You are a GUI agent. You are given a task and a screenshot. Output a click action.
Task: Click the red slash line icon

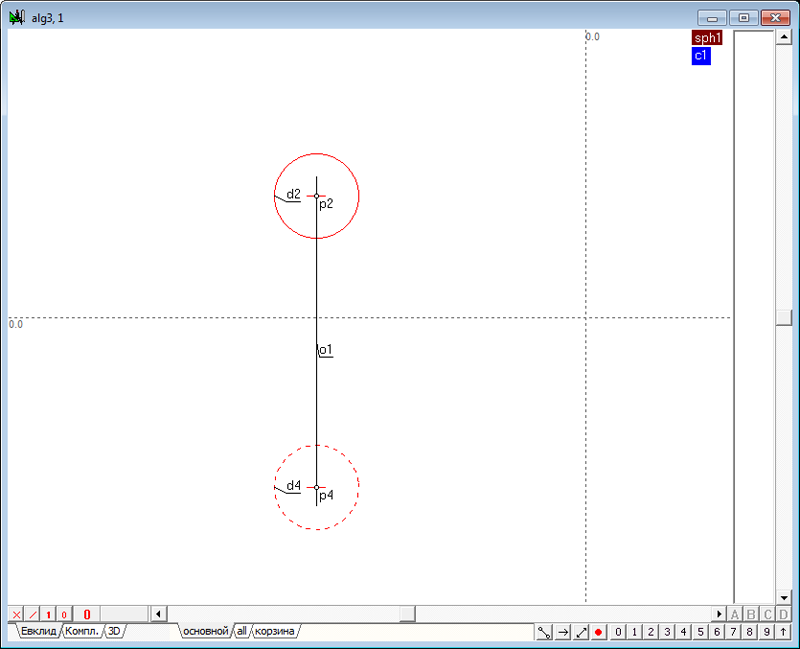tap(32, 614)
